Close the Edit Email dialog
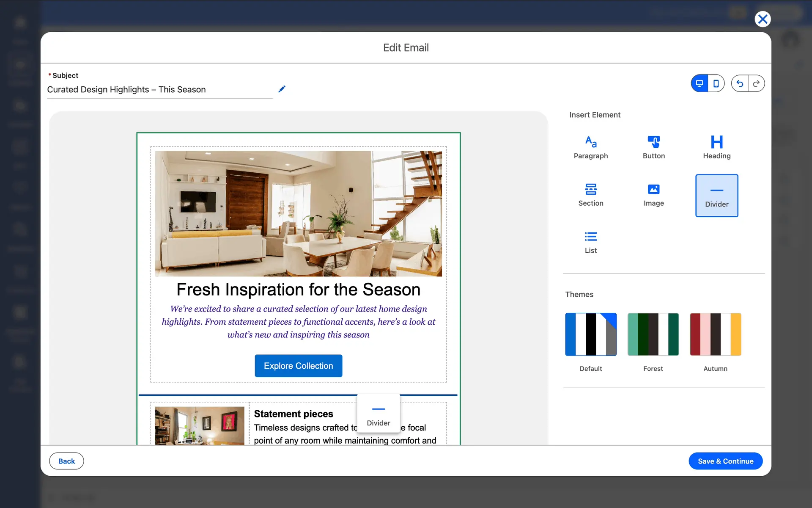The height and width of the screenshot is (508, 812). [763, 19]
